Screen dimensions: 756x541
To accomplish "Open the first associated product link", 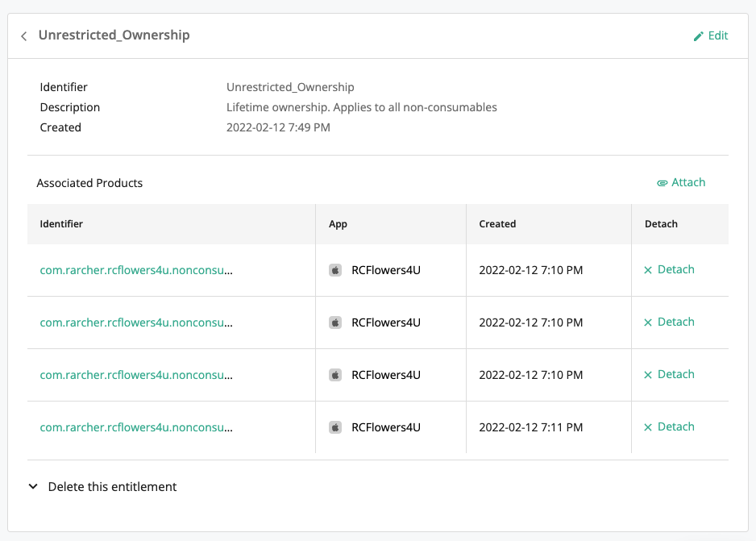I will pos(136,270).
